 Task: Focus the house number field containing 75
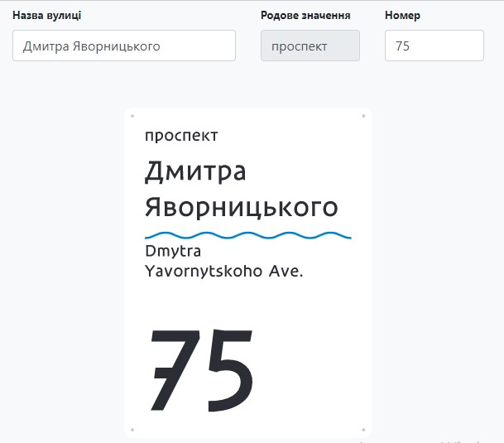[434, 46]
